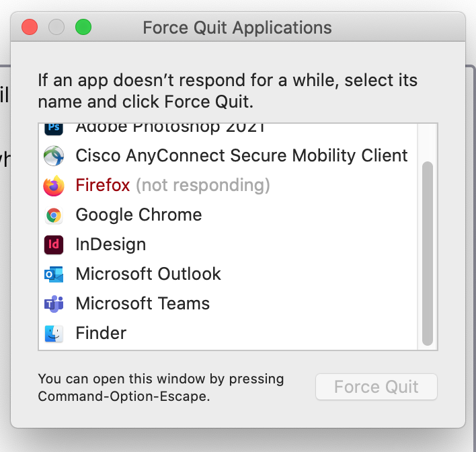Screen dimensions: 476x452
Task: Close the Force Quit Applications window
Action: pyautogui.click(x=30, y=27)
